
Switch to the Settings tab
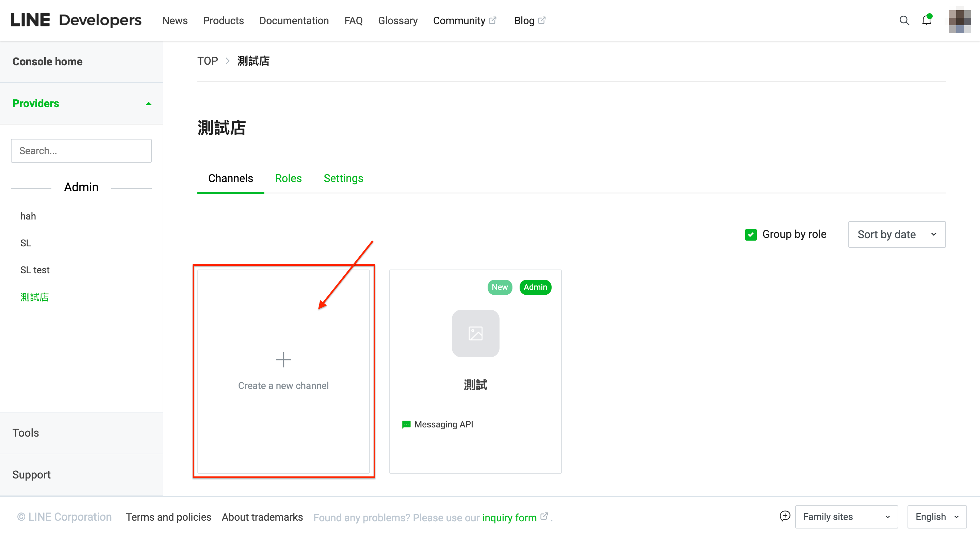[x=343, y=178]
